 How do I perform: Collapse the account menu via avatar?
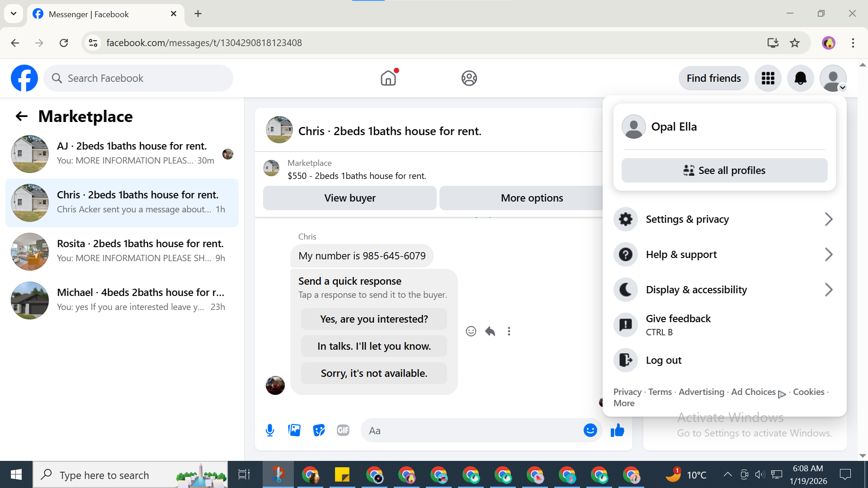pyautogui.click(x=833, y=78)
